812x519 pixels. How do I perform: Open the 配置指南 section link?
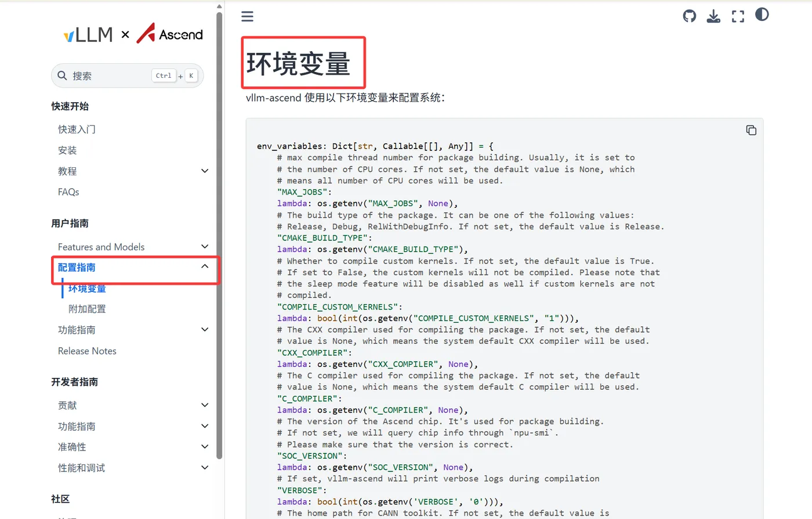(x=77, y=268)
